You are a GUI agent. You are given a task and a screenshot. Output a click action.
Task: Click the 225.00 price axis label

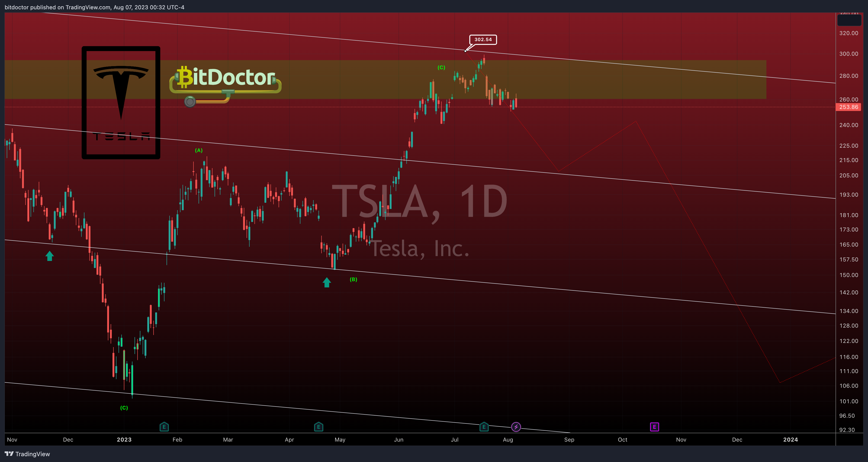(x=849, y=146)
